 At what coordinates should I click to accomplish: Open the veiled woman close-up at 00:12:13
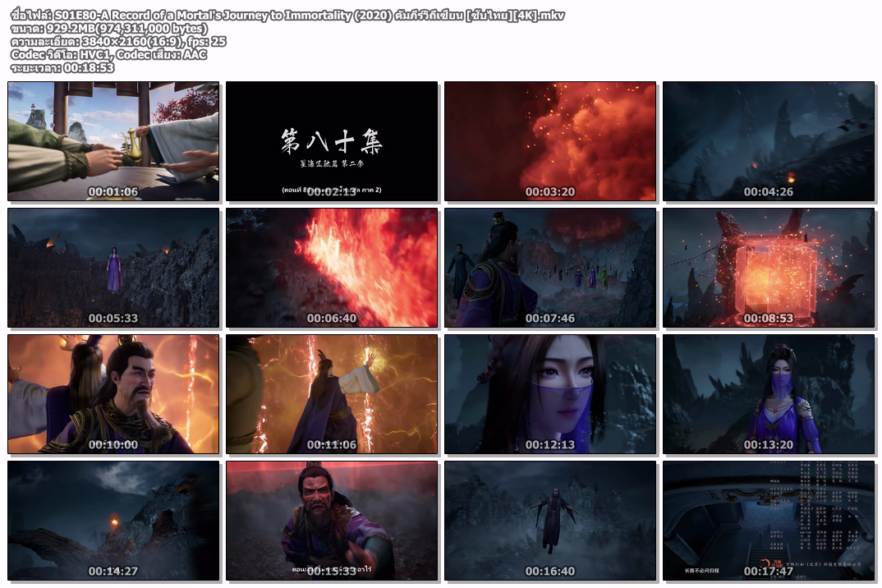[550, 394]
